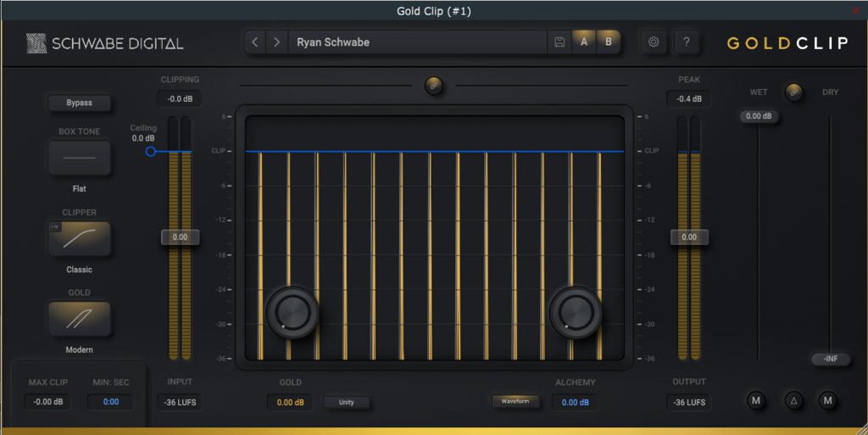The height and width of the screenshot is (435, 868).
Task: Click the Output -36 LUFS readout
Action: click(689, 402)
